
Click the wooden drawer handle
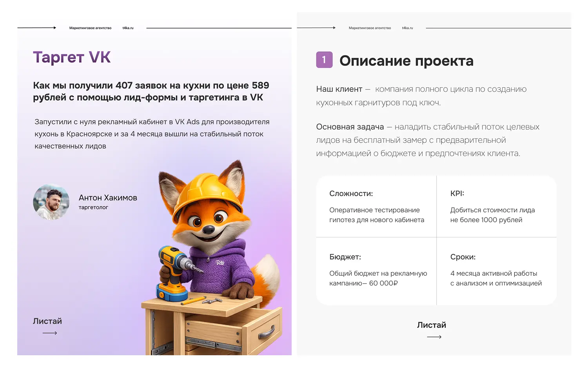pos(267,332)
